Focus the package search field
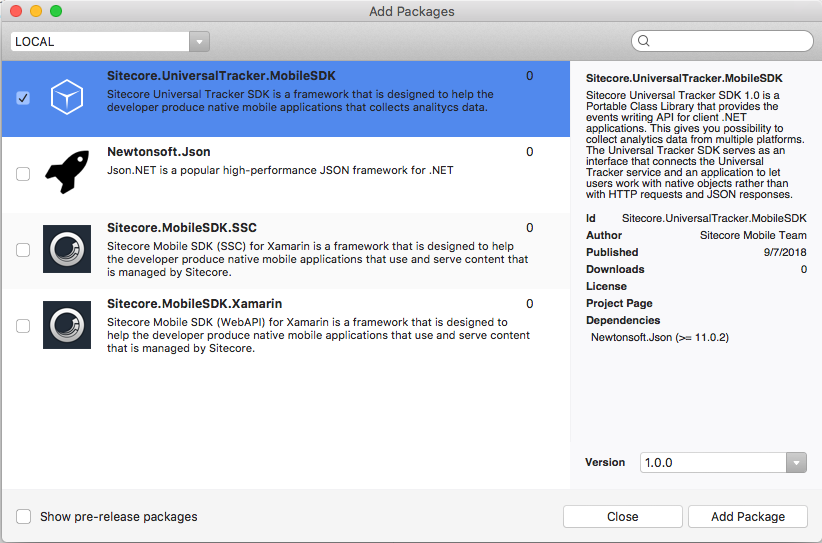The height and width of the screenshot is (543, 822). click(722, 41)
